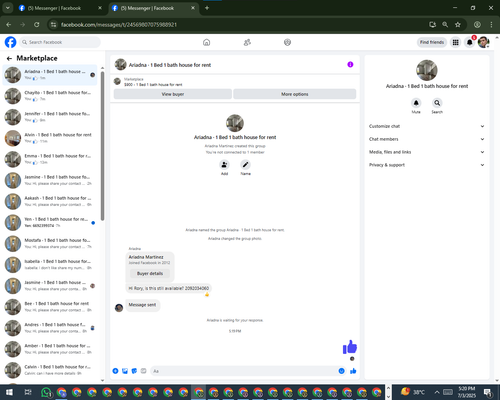Click the More options button
The height and width of the screenshot is (400, 500).
(295, 94)
